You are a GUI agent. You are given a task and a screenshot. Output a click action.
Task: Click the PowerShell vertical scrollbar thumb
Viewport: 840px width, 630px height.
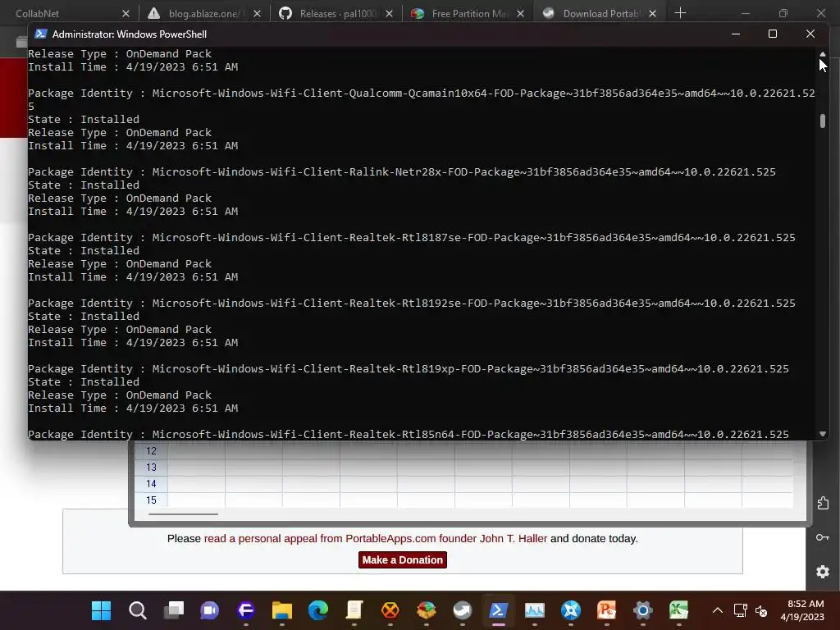coord(822,121)
